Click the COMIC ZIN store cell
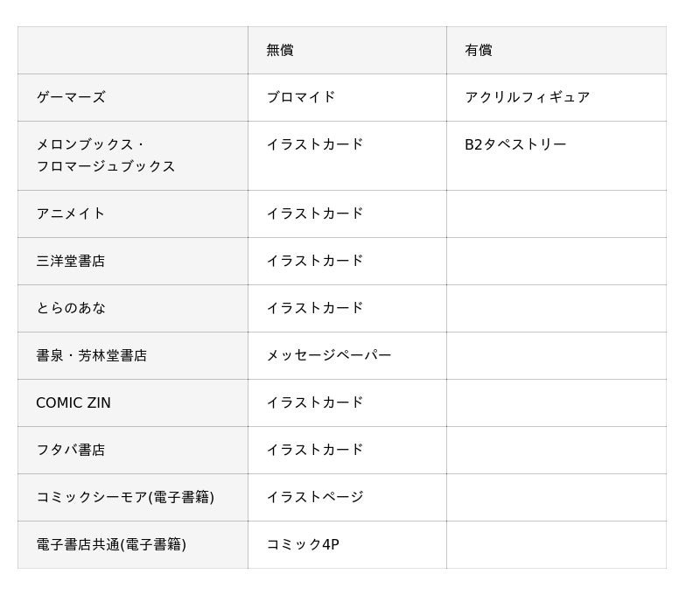The image size is (700, 595). tap(73, 402)
